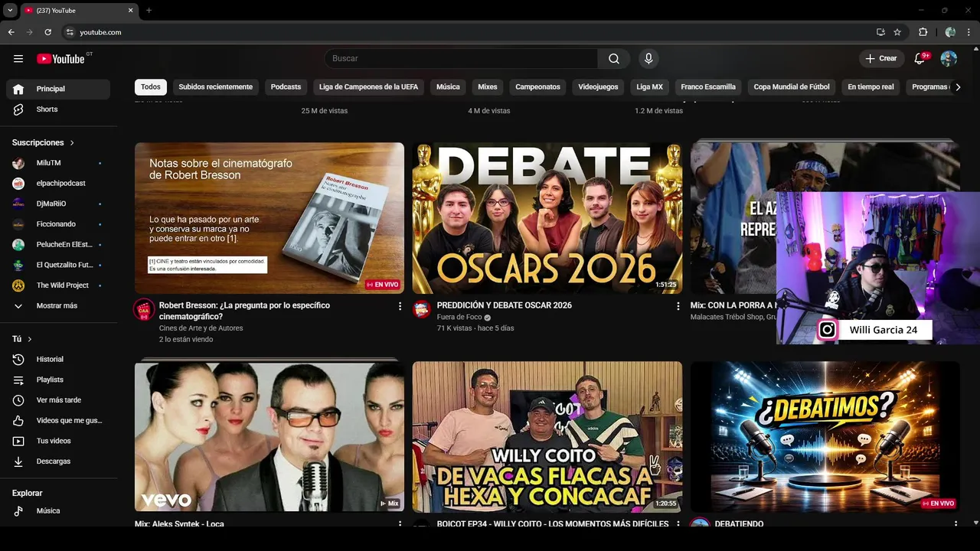The width and height of the screenshot is (980, 551).
Task: Open more options for Predicción y Debate Oscar
Action: pyautogui.click(x=678, y=306)
